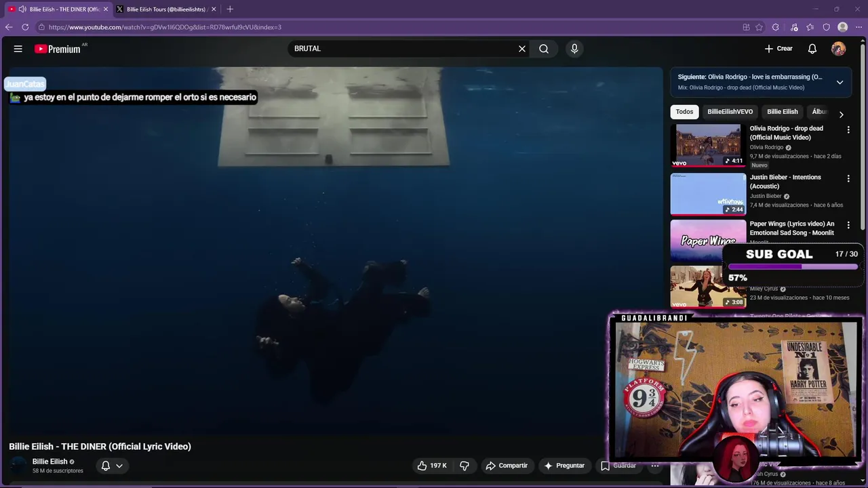The width and height of the screenshot is (868, 488).
Task: Start voice search with the microphone
Action: (574, 49)
